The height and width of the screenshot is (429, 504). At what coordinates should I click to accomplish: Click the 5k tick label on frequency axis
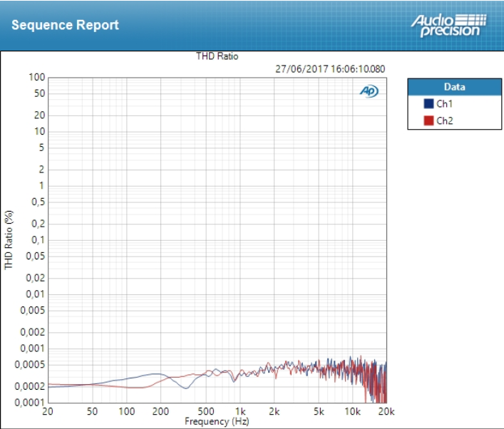(x=319, y=412)
